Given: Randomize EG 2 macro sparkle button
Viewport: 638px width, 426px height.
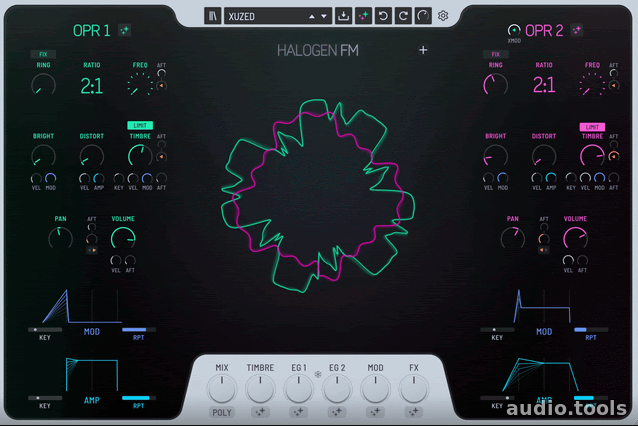Looking at the screenshot, I should point(337,413).
